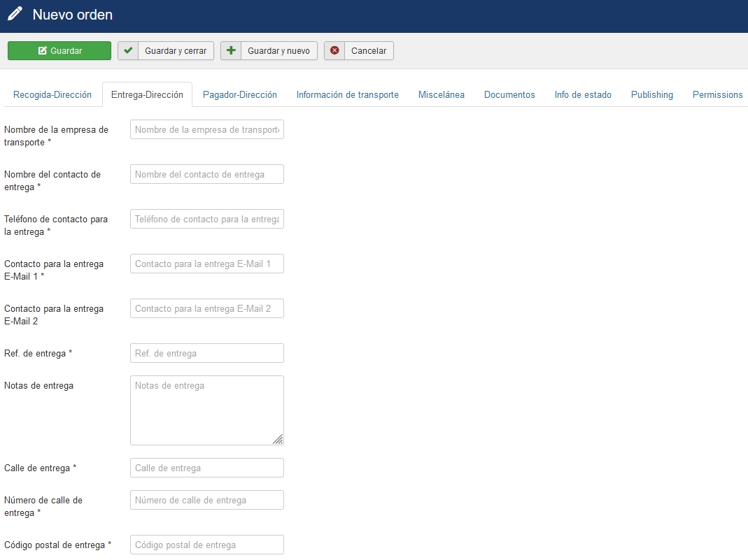The height and width of the screenshot is (560, 748).
Task: Click the plus icon for Guardar y nuevo
Action: 231,50
